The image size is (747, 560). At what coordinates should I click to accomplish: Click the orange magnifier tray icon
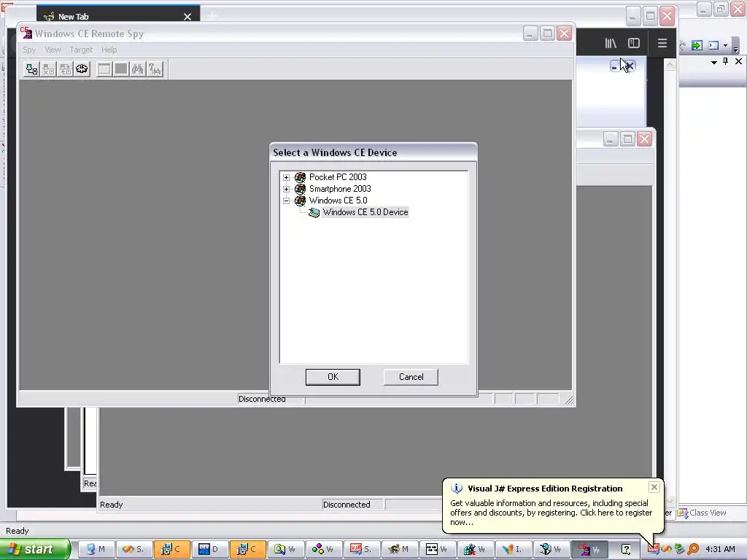[693, 549]
